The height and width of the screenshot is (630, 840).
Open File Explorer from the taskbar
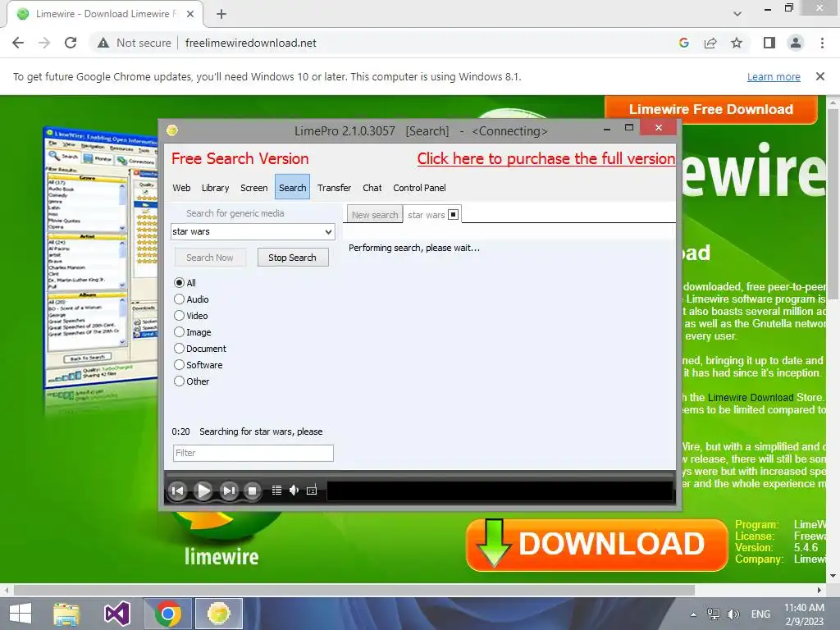click(x=66, y=614)
